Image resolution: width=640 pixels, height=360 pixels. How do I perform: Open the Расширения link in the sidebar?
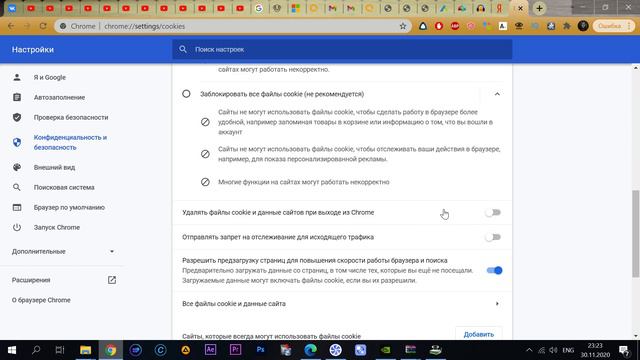31,280
